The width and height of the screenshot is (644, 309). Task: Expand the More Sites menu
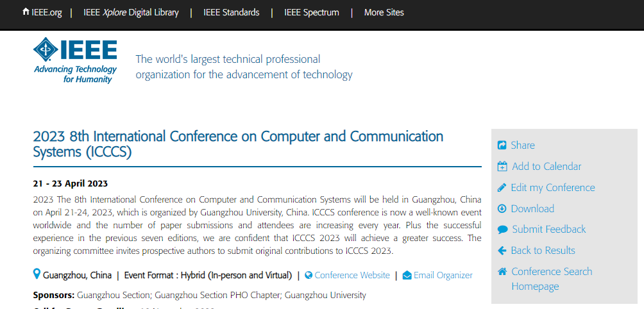click(384, 13)
